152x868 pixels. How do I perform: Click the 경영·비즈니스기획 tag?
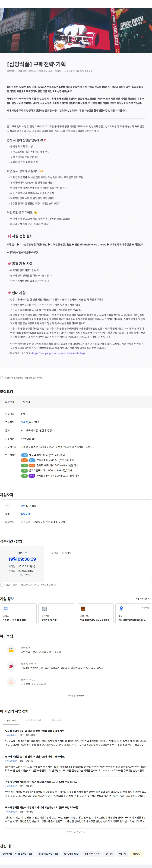(x=92, y=853)
